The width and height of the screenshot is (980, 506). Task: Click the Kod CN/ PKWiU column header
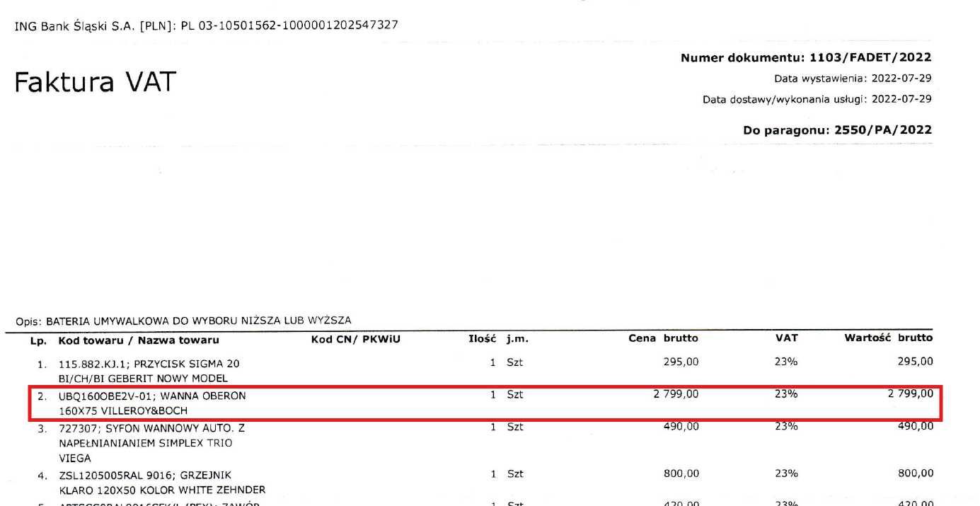[x=355, y=339]
